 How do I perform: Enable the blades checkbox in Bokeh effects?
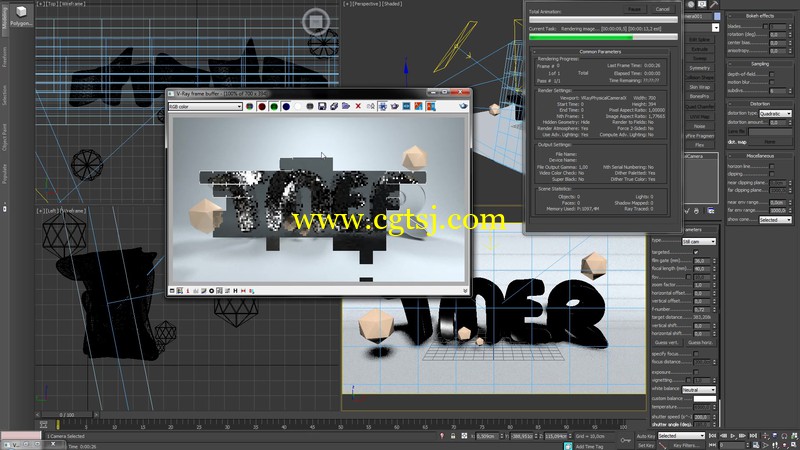coord(765,26)
